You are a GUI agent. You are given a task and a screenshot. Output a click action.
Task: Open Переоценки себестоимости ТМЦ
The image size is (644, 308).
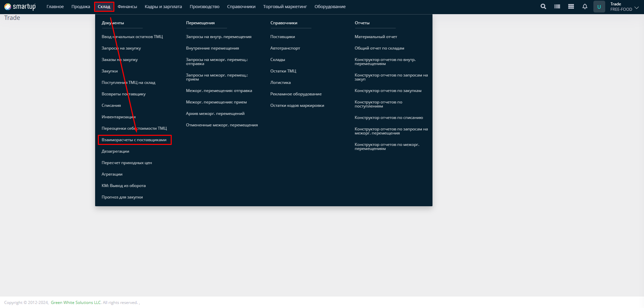[x=134, y=128]
